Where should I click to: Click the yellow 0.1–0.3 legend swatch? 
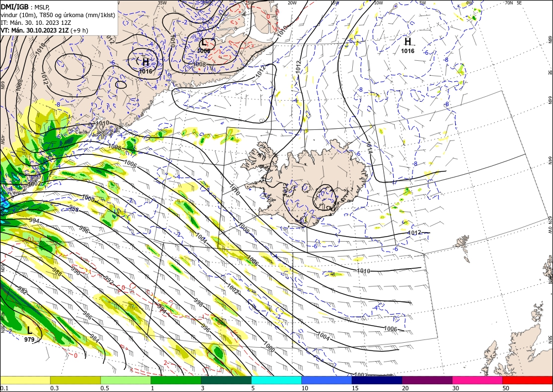[25, 380]
